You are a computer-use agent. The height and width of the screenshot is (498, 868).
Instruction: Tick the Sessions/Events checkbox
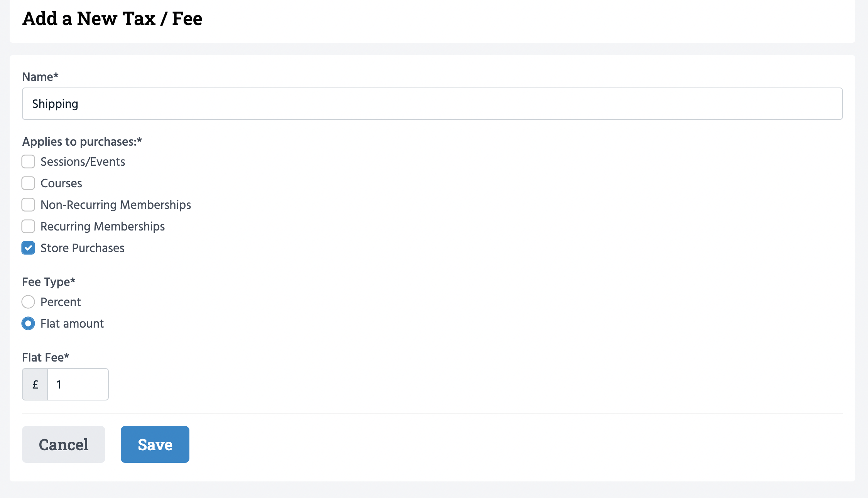pos(28,162)
